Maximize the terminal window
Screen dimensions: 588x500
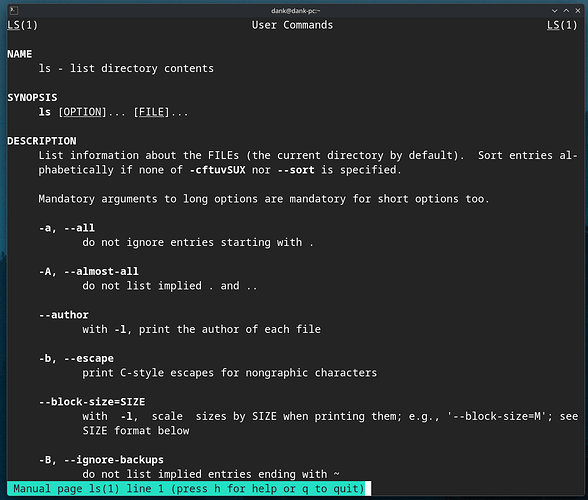566,11
